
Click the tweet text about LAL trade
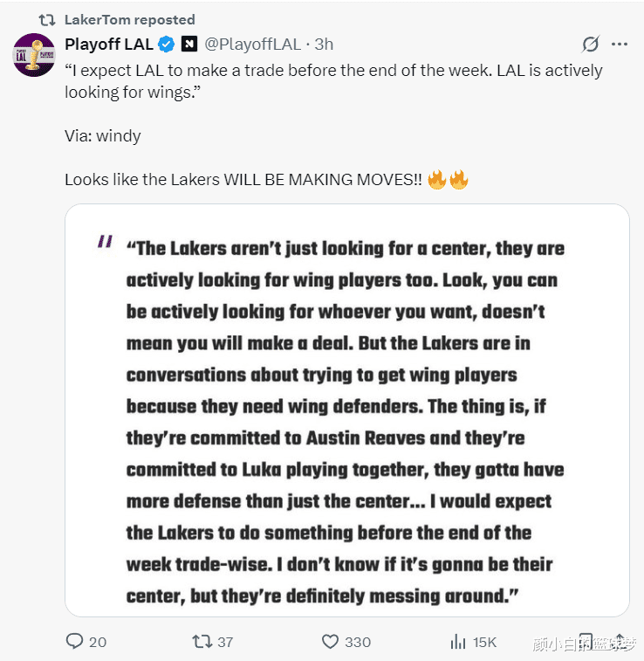(x=333, y=81)
